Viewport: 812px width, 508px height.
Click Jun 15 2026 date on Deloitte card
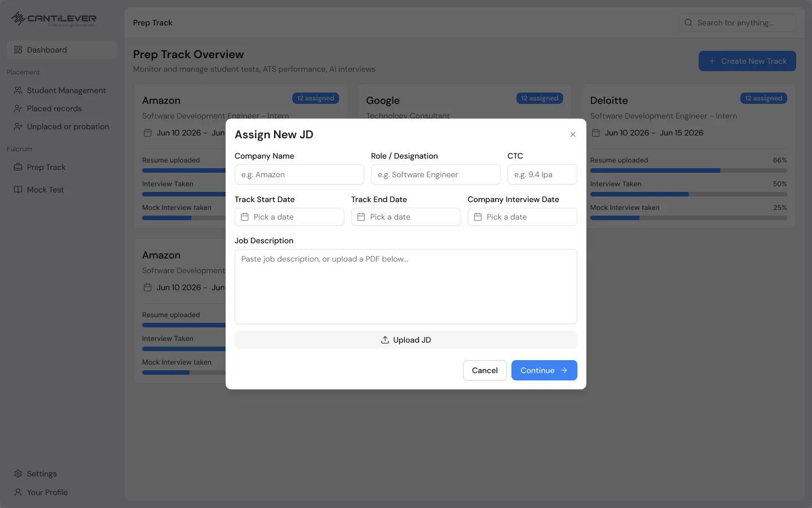681,133
